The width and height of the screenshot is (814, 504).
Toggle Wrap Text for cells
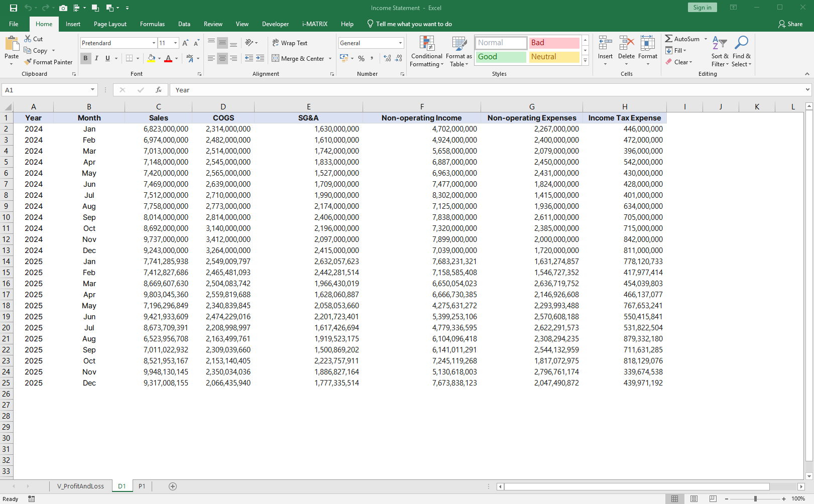tap(290, 43)
